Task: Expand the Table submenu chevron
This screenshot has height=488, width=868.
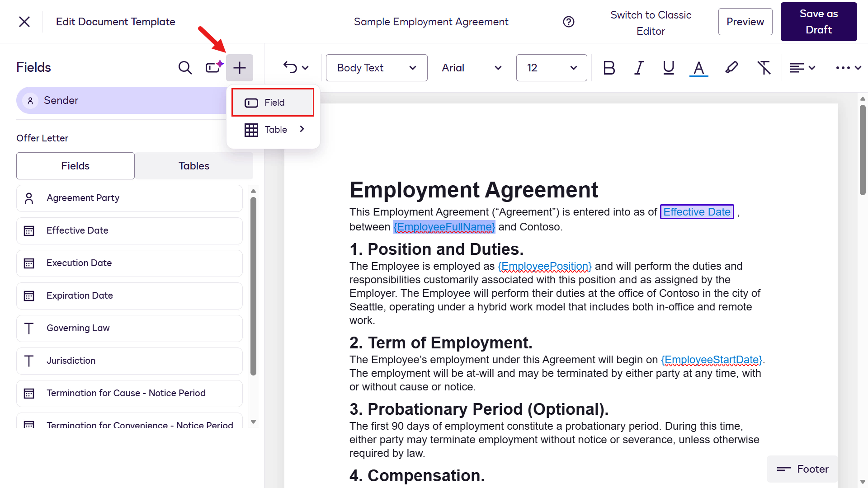Action: click(302, 129)
